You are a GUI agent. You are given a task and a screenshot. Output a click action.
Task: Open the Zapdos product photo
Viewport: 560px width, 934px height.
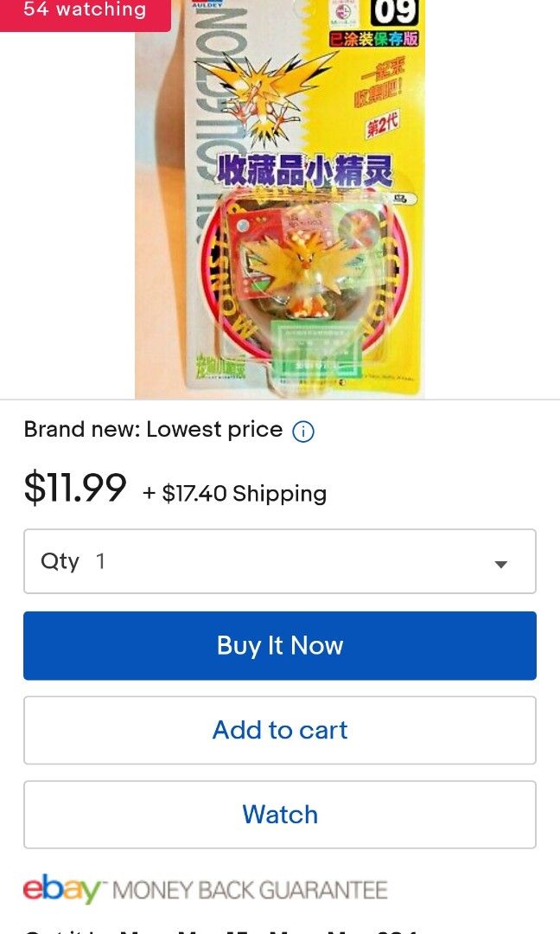(x=280, y=199)
